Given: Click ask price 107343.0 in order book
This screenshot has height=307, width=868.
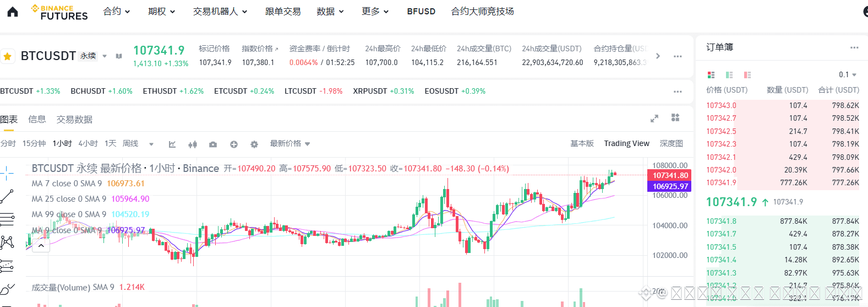Looking at the screenshot, I should point(721,106).
